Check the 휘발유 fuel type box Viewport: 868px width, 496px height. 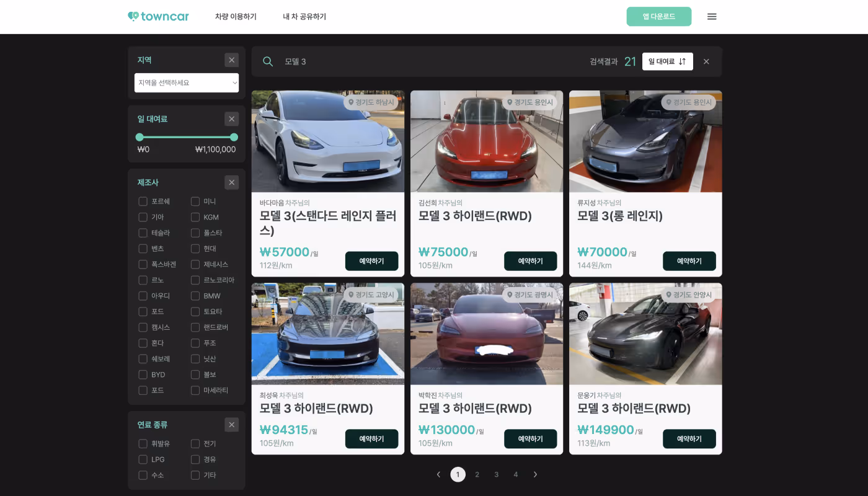click(143, 444)
